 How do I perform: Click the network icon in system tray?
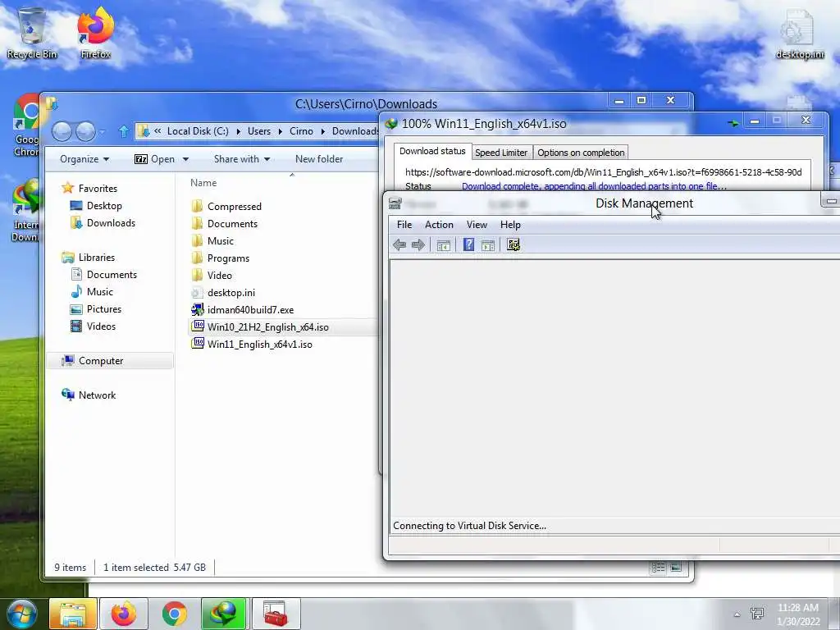[757, 614]
